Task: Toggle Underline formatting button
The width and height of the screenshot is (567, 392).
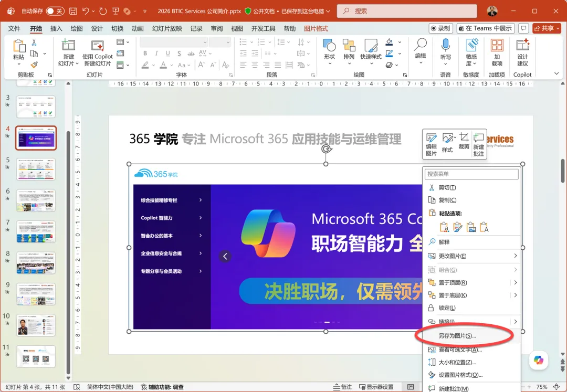Action: coord(168,54)
